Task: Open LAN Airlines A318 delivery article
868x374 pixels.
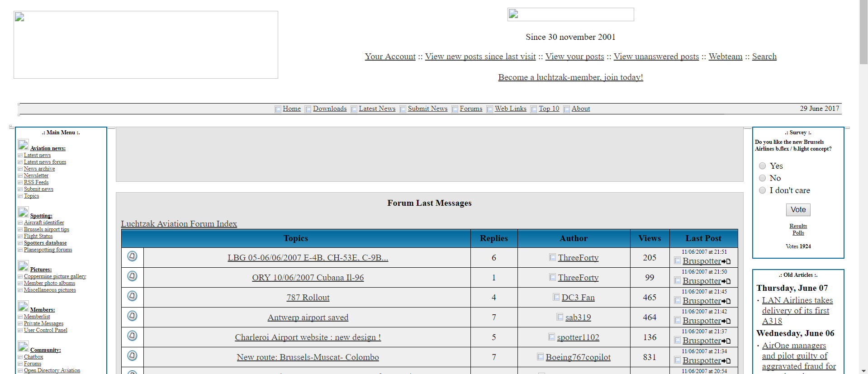Action: (797, 311)
